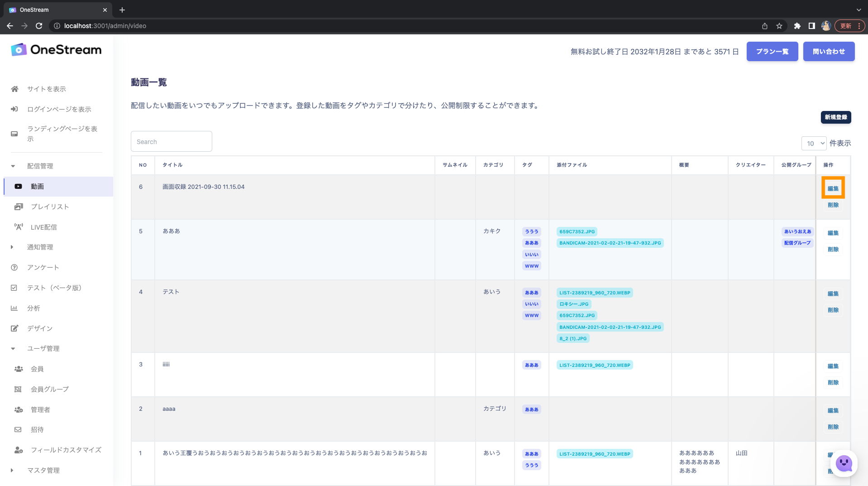Open the browser 更新 update menu
Viewport: 868px width, 486px height.
coord(850,26)
